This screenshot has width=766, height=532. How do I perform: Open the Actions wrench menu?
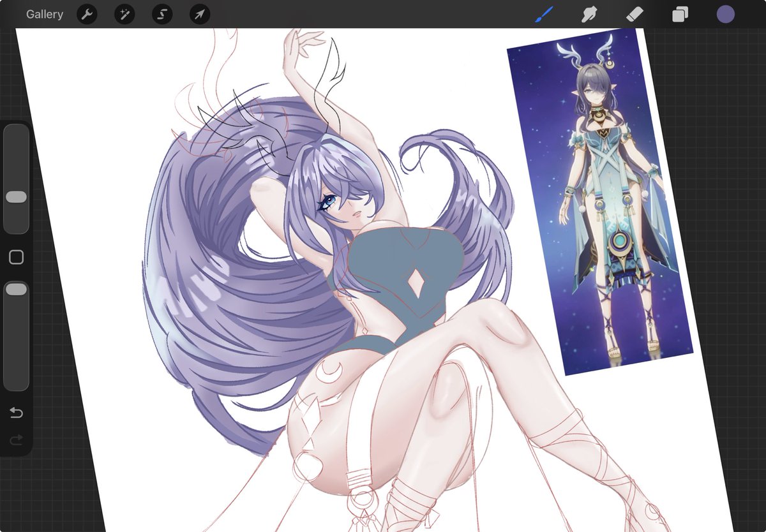coord(87,14)
